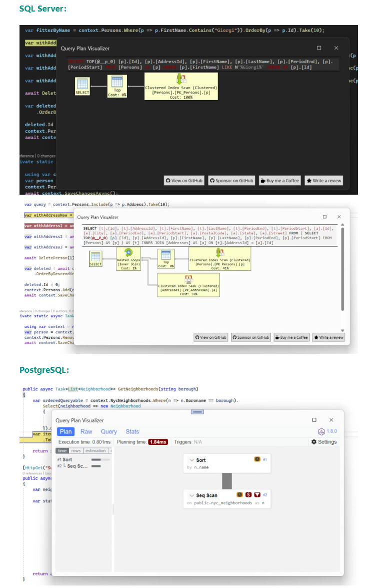Click the duration bar beside #2 Seq Sc... row
This screenshot has width=368, height=588.
coord(96,466)
